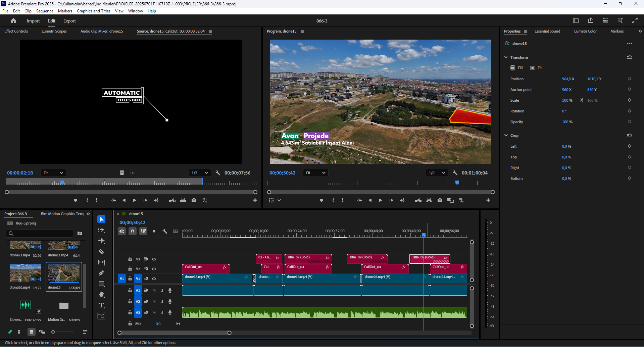The width and height of the screenshot is (644, 347).
Task: Click Export Frame camera icon in Program monitor
Action: 440,200
